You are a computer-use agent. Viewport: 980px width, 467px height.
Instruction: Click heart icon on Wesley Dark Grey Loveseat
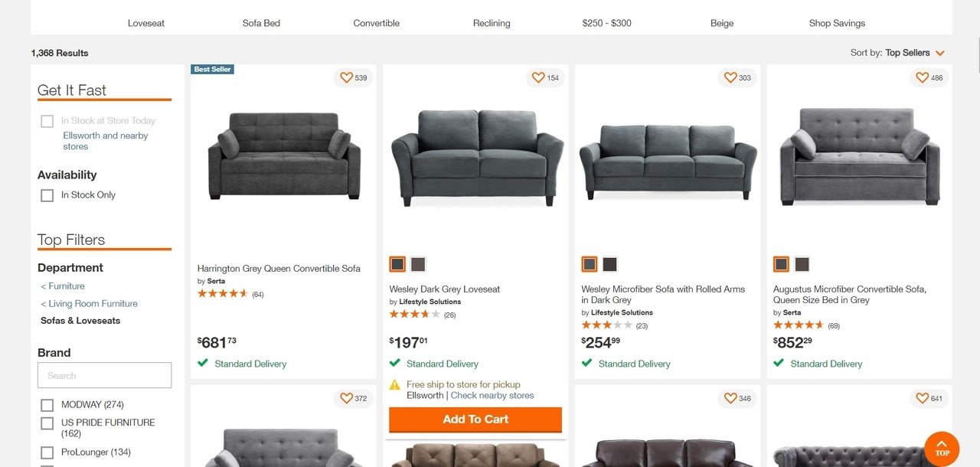[538, 78]
